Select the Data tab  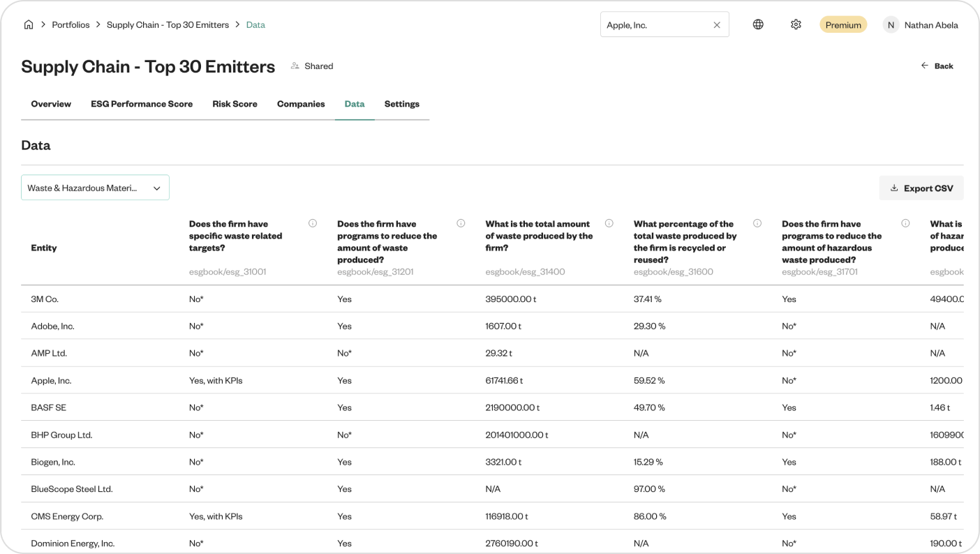pyautogui.click(x=355, y=104)
